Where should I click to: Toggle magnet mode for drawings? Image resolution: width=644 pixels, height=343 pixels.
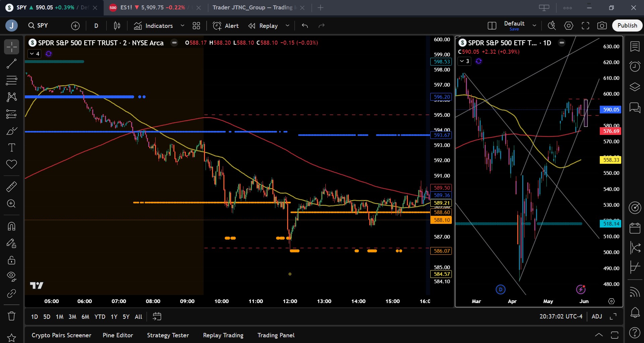click(11, 227)
